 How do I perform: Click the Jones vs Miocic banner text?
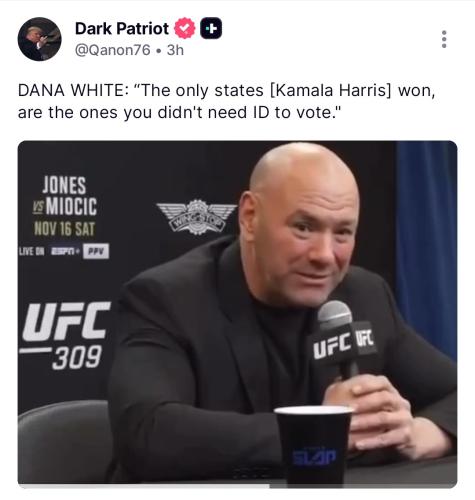(x=65, y=196)
